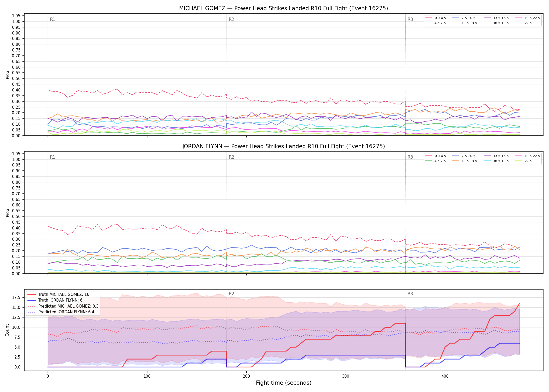The height and width of the screenshot is (392, 549).
Task: Click the R1 round label in Flynn chart
Action: [x=53, y=157]
